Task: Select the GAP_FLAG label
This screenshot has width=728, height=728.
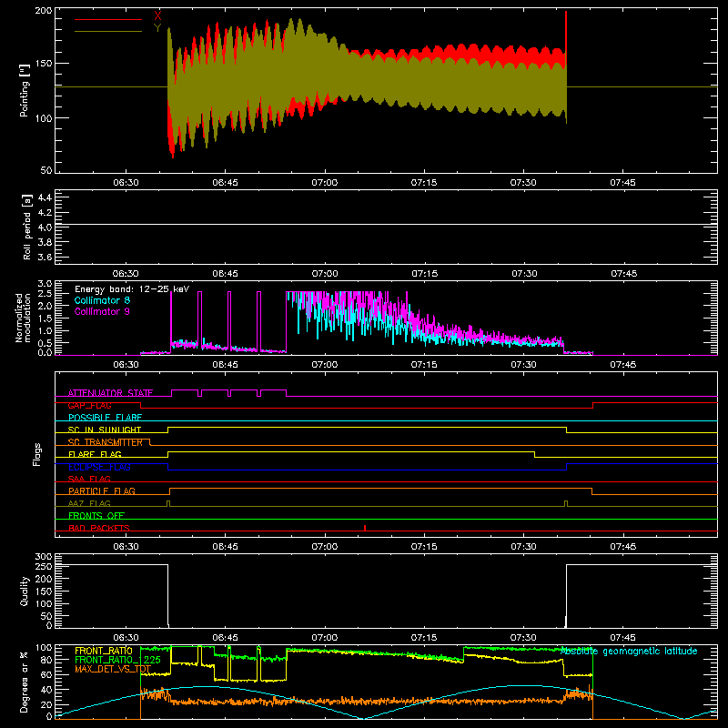Action: tap(89, 405)
